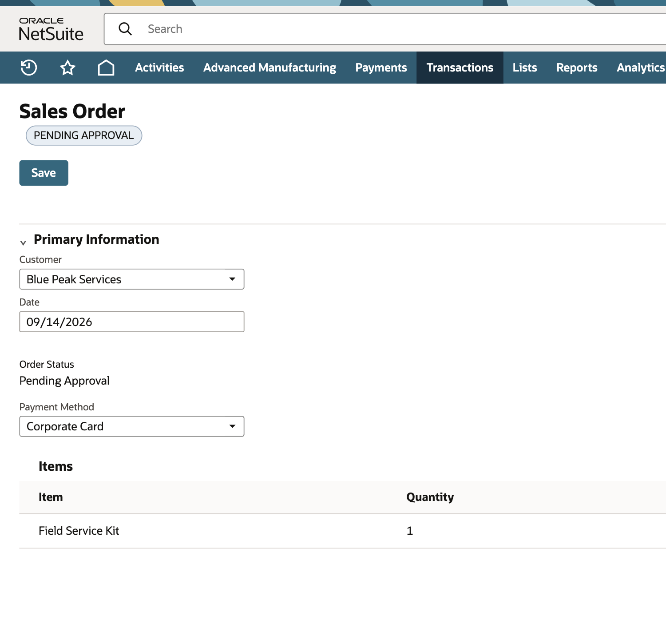Screen dimensions: 666x644
Task: Save the sales order
Action: point(44,173)
